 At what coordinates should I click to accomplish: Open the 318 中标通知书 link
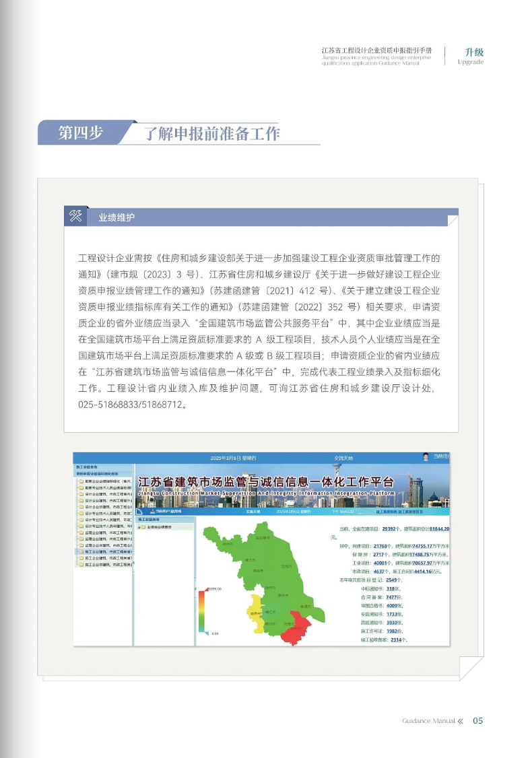coord(391,589)
